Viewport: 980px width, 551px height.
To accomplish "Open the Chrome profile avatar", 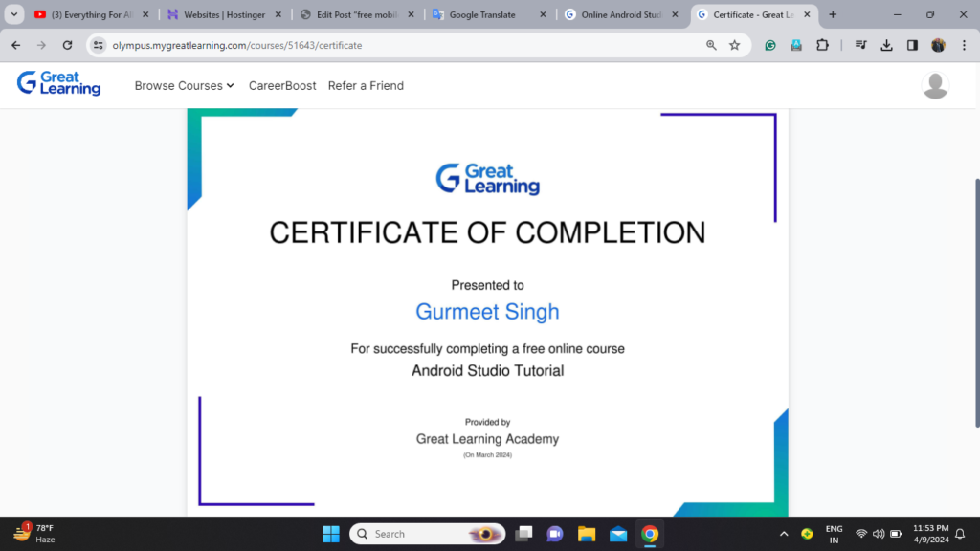I will [x=938, y=45].
